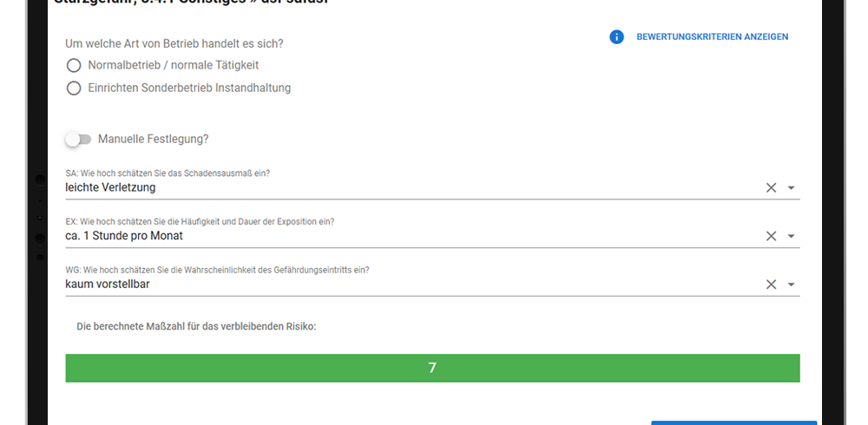868x425 pixels.
Task: Clear the 'ca. 1 Stunde pro Monat' value
Action: click(771, 236)
